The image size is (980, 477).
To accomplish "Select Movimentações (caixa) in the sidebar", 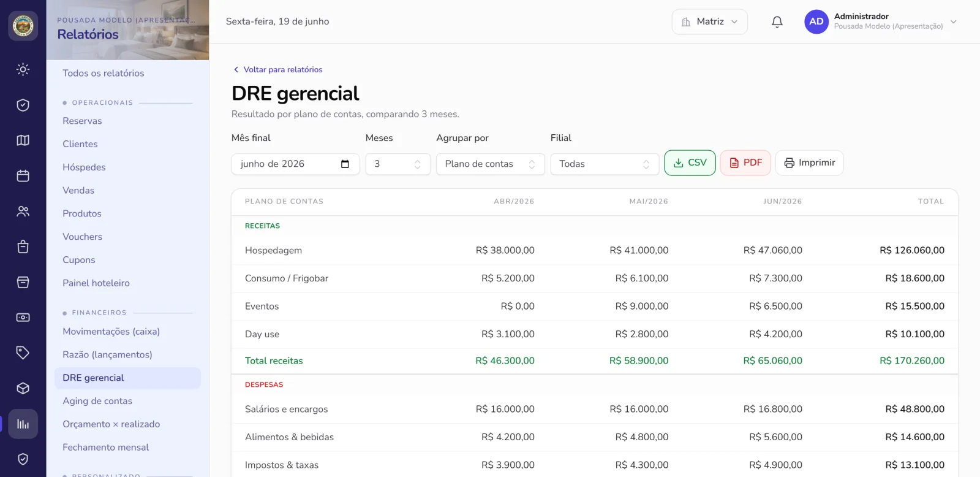I will (x=111, y=332).
